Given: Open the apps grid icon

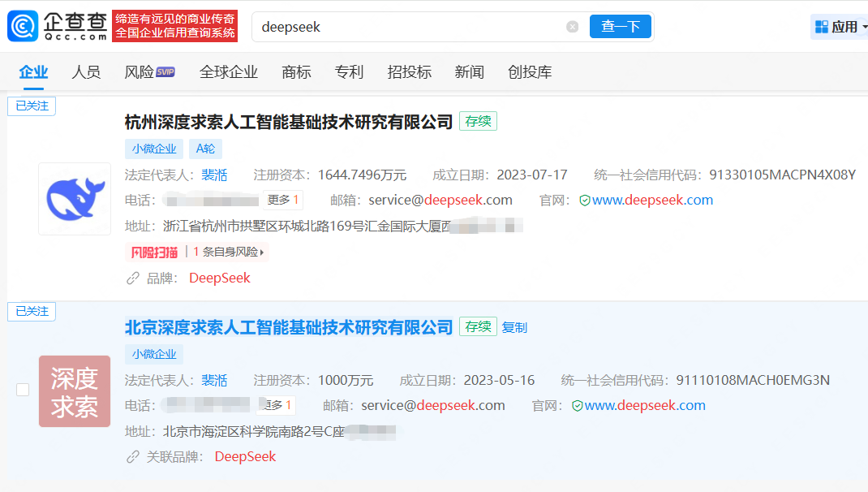Looking at the screenshot, I should (822, 27).
